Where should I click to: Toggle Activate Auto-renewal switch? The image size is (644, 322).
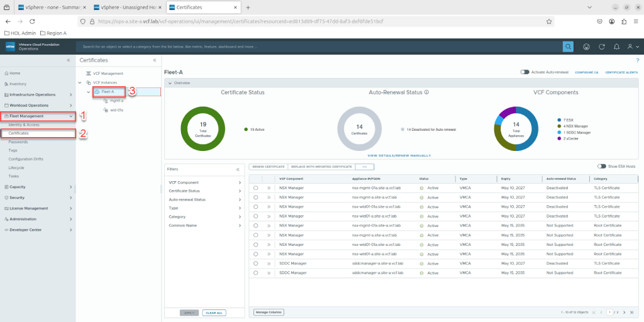tap(525, 72)
